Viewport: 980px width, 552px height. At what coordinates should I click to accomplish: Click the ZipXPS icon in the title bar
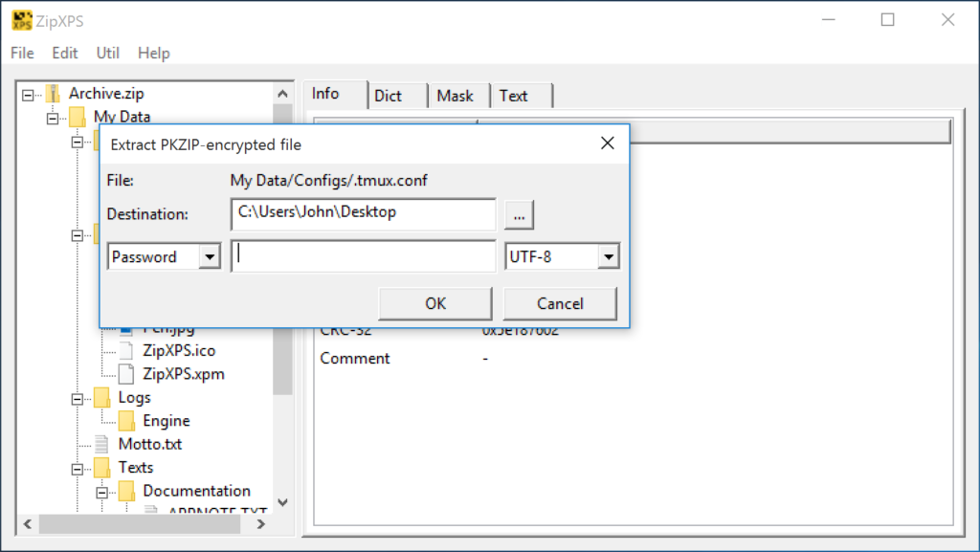(21, 19)
